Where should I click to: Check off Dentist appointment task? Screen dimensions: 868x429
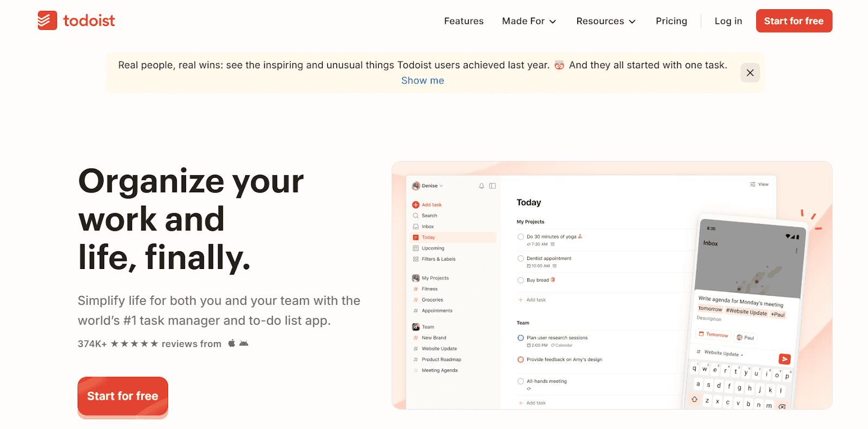pyautogui.click(x=521, y=259)
